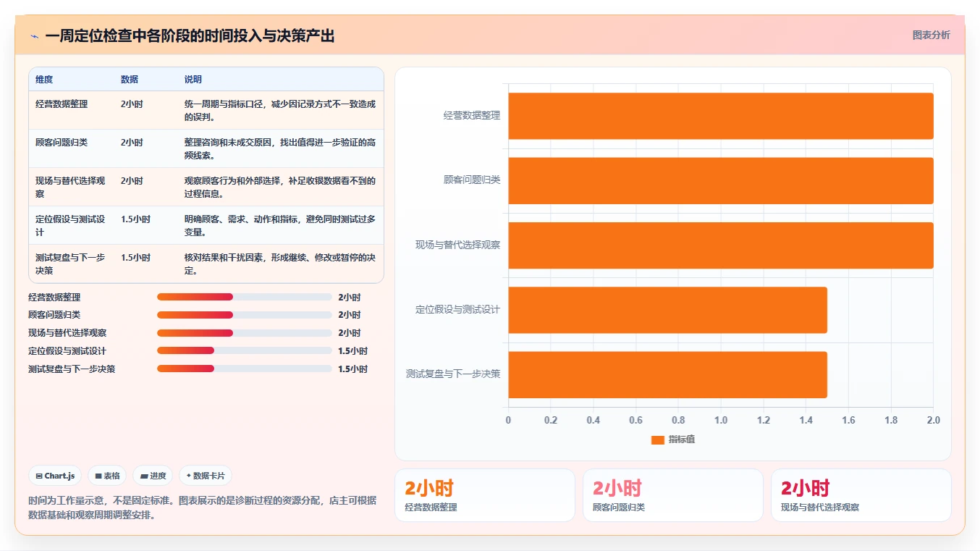This screenshot has height=551, width=980.
Task: Open the 2小时 经营数据整理 data card
Action: [x=485, y=495]
